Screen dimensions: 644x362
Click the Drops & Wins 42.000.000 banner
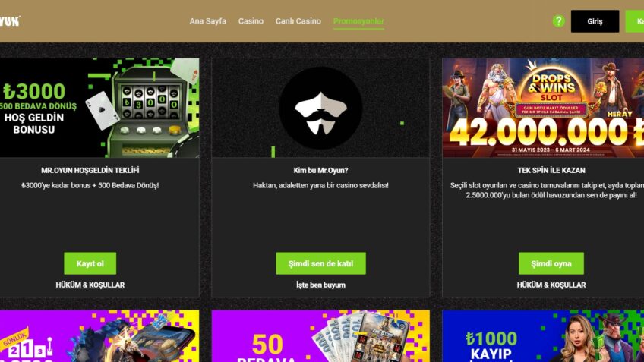pos(543,108)
